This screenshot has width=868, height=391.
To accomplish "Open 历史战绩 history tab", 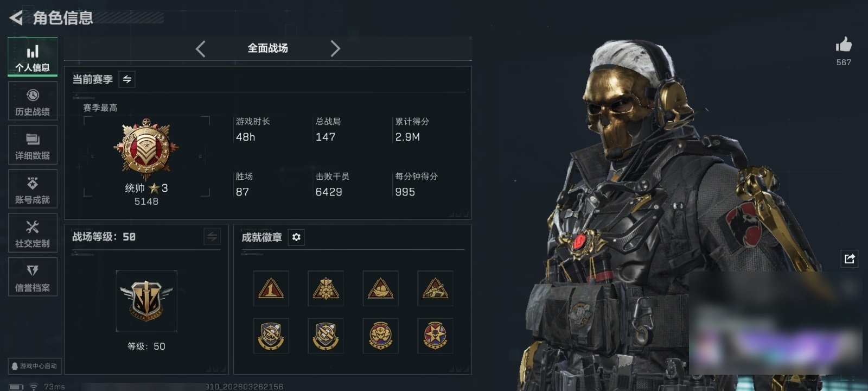I will coord(33,101).
